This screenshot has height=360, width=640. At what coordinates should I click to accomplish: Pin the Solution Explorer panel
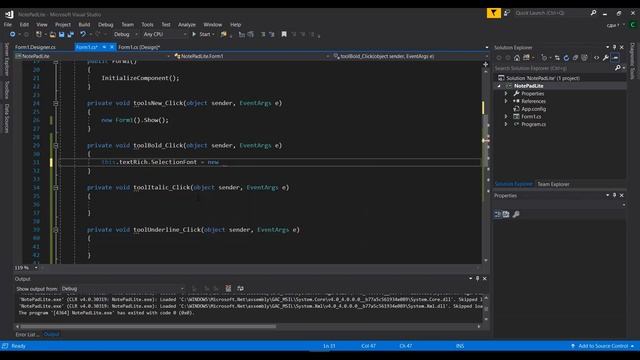click(614, 47)
